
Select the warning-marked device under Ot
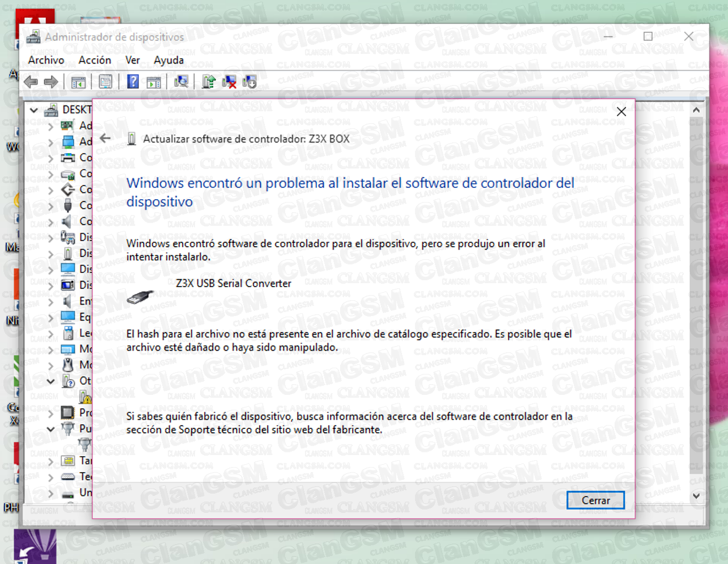[x=85, y=397]
